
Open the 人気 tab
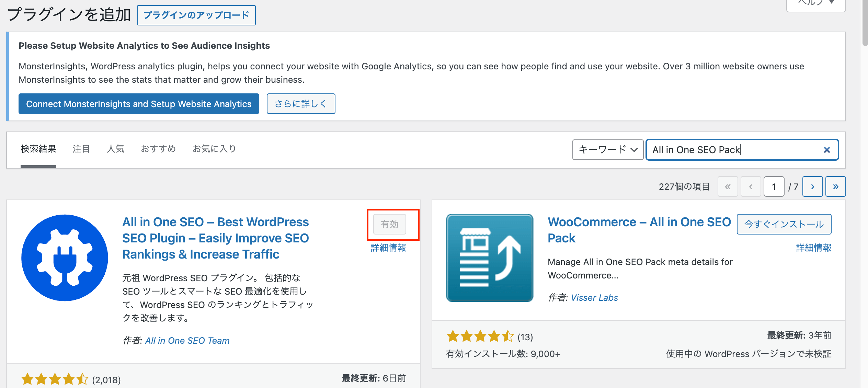point(115,149)
